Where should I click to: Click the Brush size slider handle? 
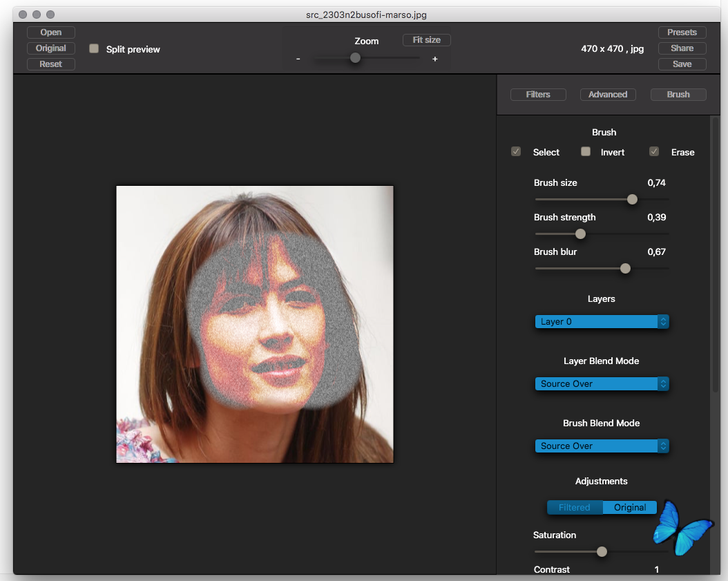tap(632, 200)
